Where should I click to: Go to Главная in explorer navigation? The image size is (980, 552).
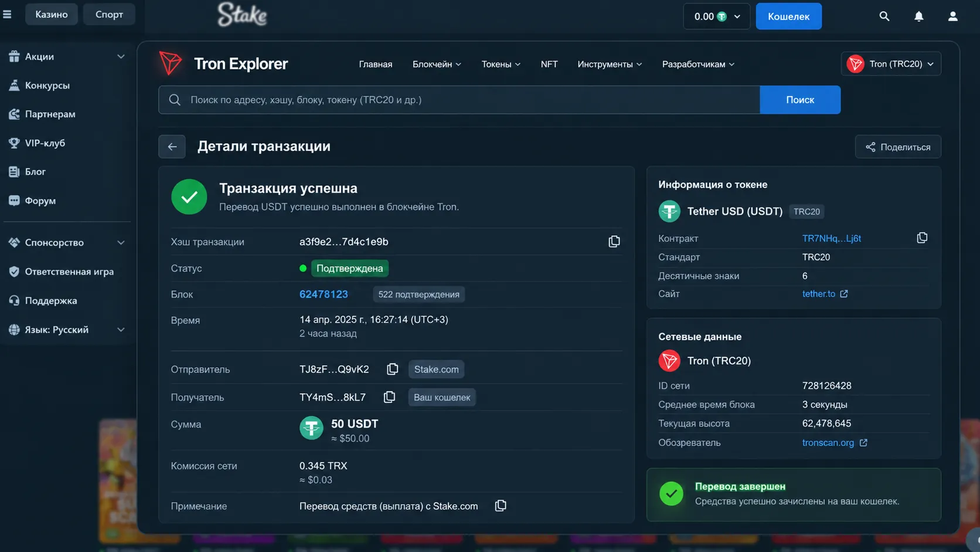point(376,64)
